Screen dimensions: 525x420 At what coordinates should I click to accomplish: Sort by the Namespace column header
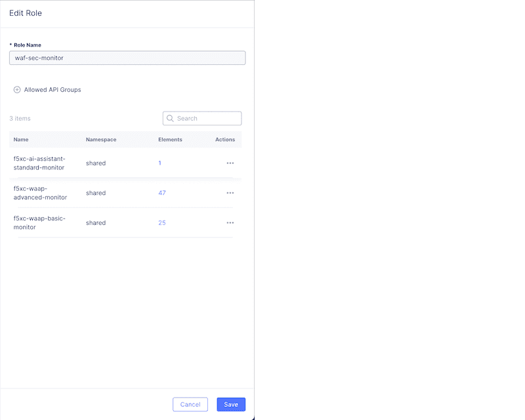point(101,140)
